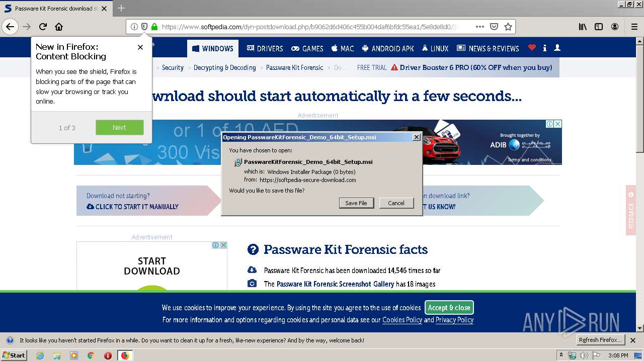Open page actions three-dot menu
This screenshot has width=644, height=362.
pyautogui.click(x=480, y=27)
